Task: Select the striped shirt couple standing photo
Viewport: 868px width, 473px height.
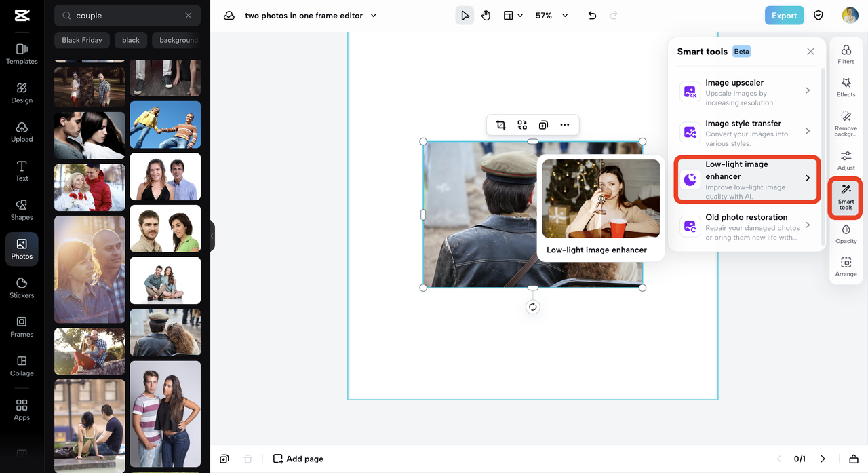Action: coord(165,414)
